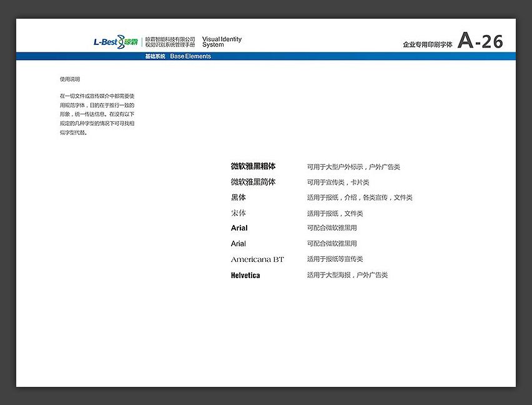Viewport: 532px width, 405px height.
Task: Click the 宋体 font sample
Action: coord(239,213)
